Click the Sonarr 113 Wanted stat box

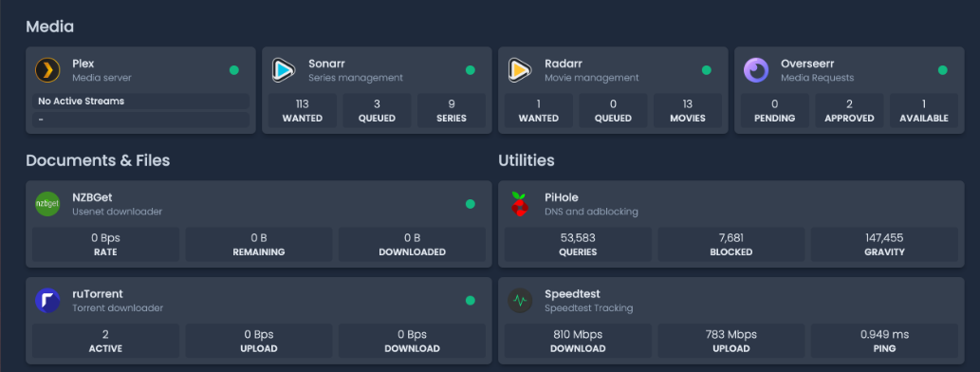point(303,111)
